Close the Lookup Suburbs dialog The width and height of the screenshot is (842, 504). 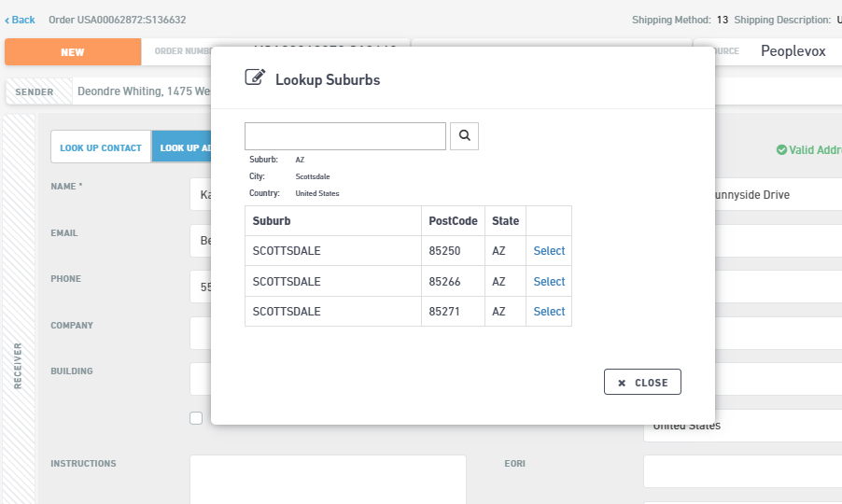642,382
